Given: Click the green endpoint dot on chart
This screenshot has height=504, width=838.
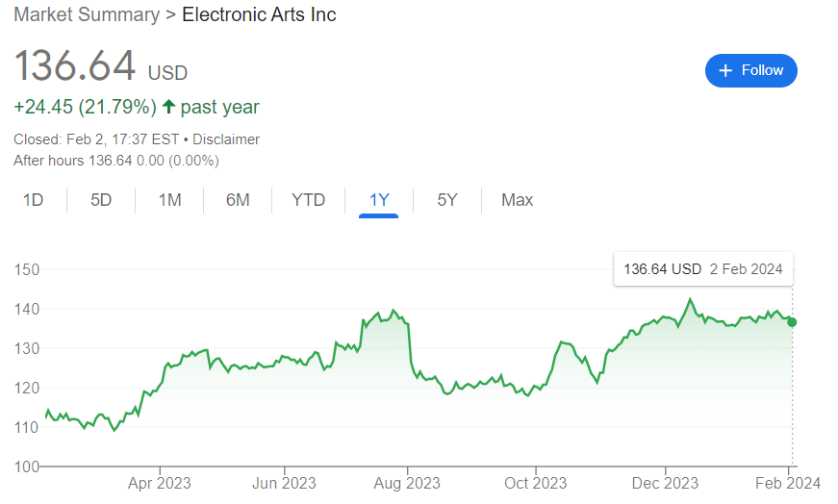Looking at the screenshot, I should 792,322.
